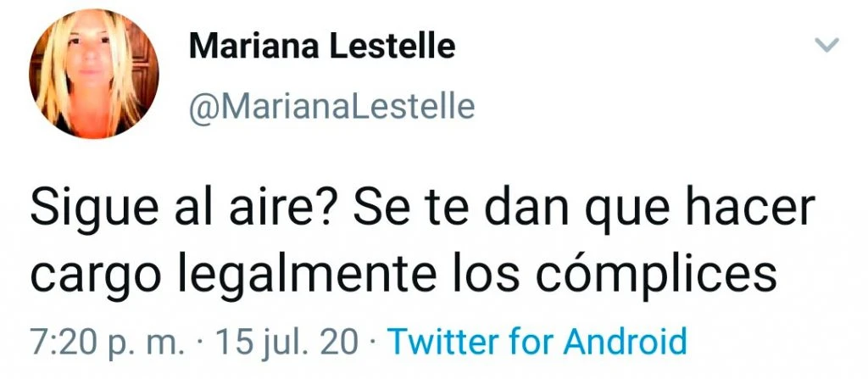868x379 pixels.
Task: Open the tweet options chevron menu
Action: coord(827,45)
